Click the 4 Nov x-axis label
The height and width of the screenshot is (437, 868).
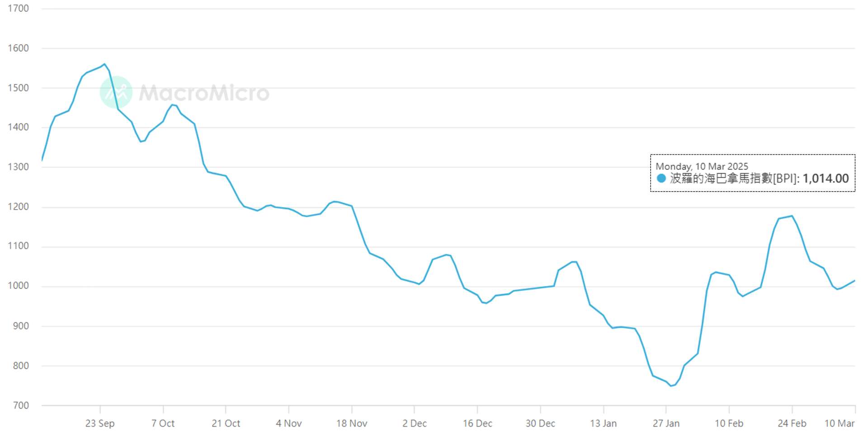[x=289, y=423]
